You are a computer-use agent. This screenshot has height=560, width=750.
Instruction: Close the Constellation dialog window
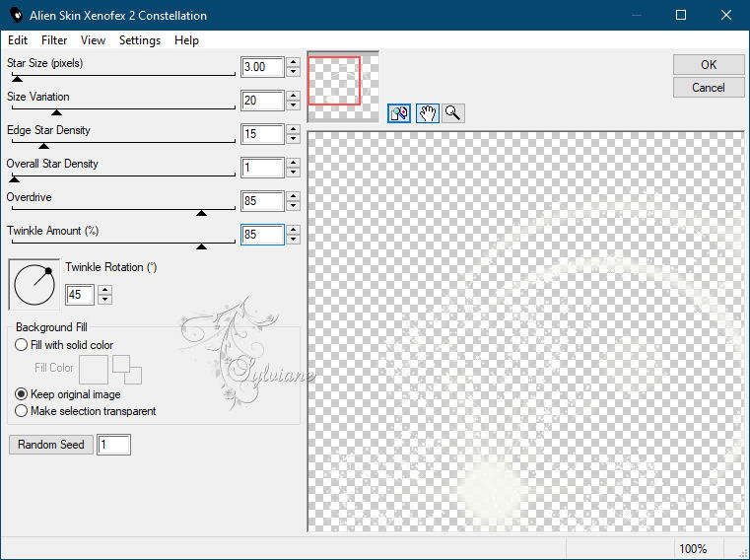tap(726, 15)
